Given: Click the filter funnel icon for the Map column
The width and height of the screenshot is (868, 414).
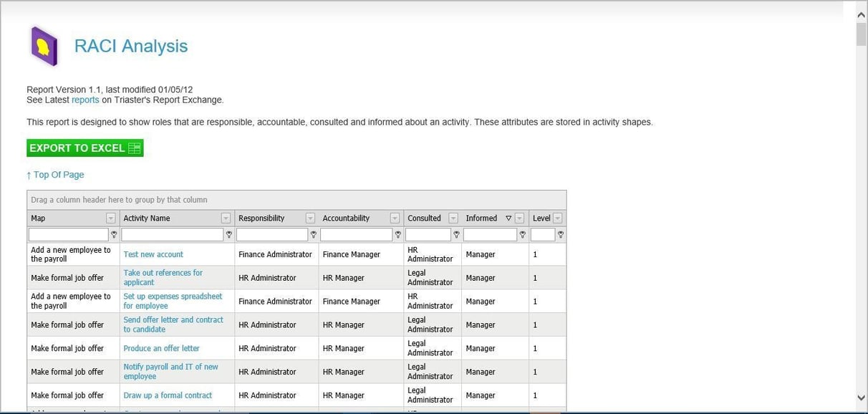Looking at the screenshot, I should pos(113,234).
